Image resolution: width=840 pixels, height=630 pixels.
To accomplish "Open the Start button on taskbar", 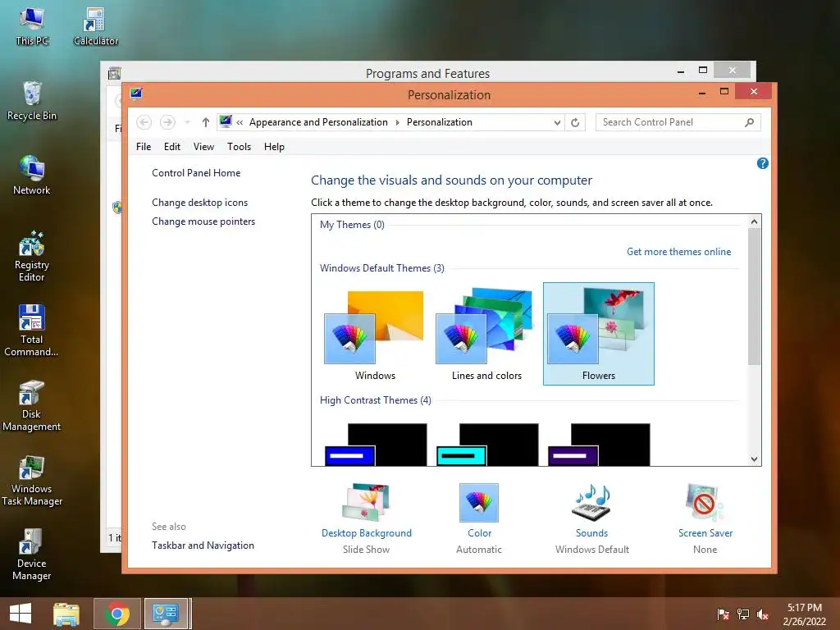I will click(x=21, y=614).
